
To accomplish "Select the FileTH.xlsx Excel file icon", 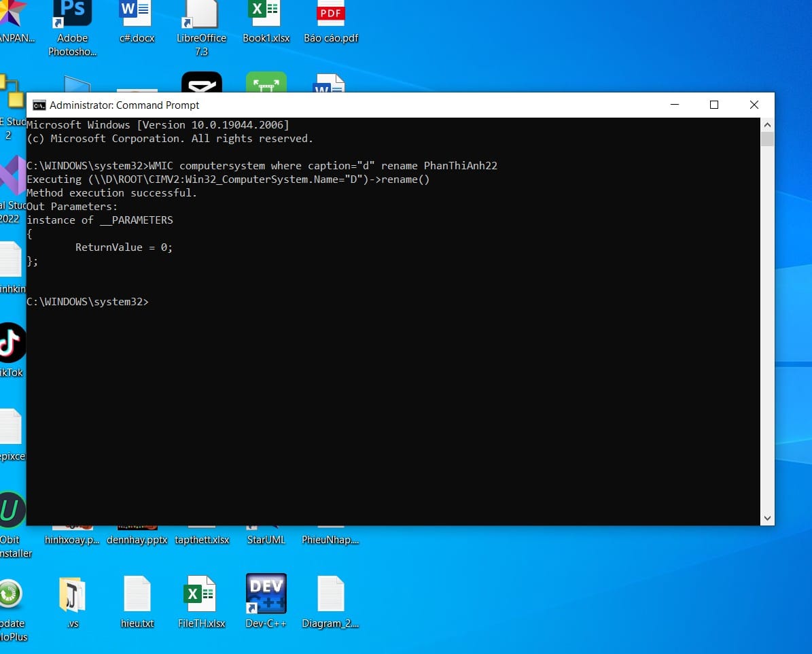I will [201, 594].
